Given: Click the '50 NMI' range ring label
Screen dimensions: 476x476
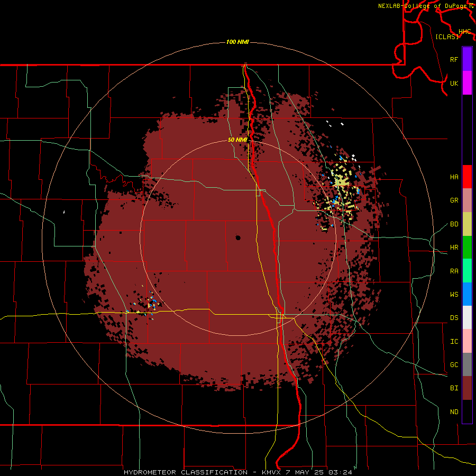Looking at the screenshot, I should tap(237, 140).
